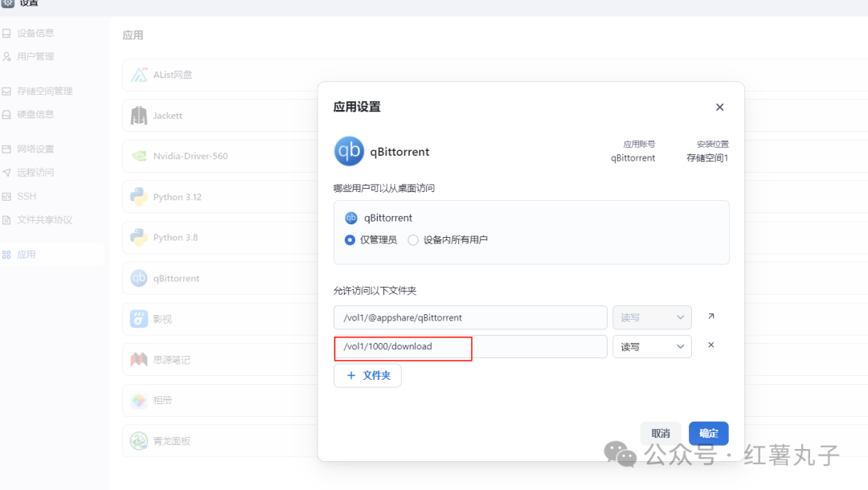This screenshot has width=868, height=490.
Task: Close the 应用设置 dialog
Action: tap(719, 108)
